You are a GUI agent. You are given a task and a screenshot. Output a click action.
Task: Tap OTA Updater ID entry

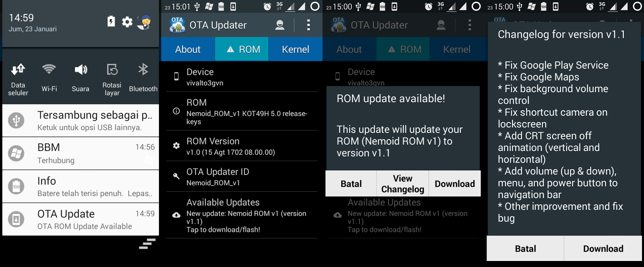point(242,176)
